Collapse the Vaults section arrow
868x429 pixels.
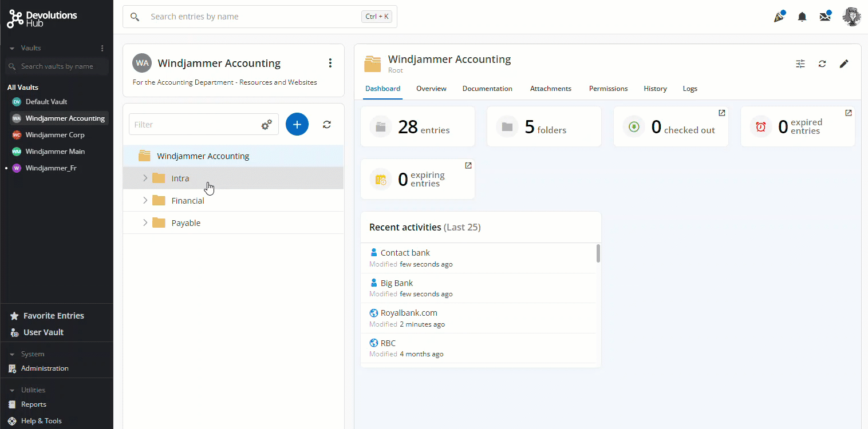point(12,48)
